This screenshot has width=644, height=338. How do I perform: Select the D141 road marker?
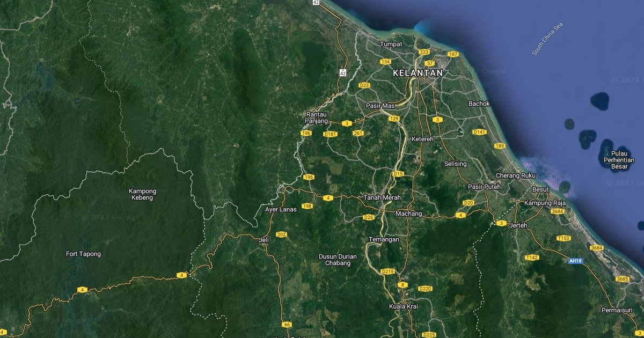coord(479,132)
